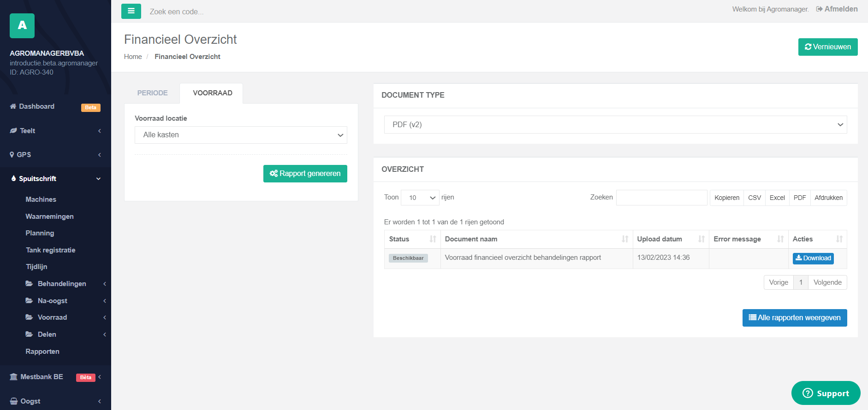Open Tijdlijn in the sidebar
Image resolution: width=868 pixels, height=410 pixels.
coord(36,267)
